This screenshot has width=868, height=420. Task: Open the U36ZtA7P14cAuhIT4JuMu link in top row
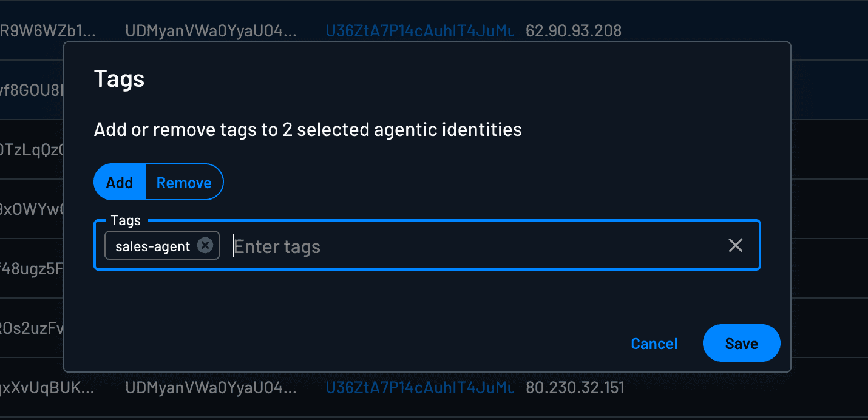[x=419, y=30]
